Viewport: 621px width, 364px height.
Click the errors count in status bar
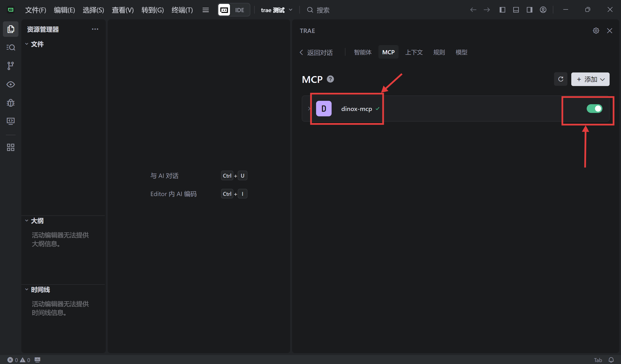(x=12, y=360)
